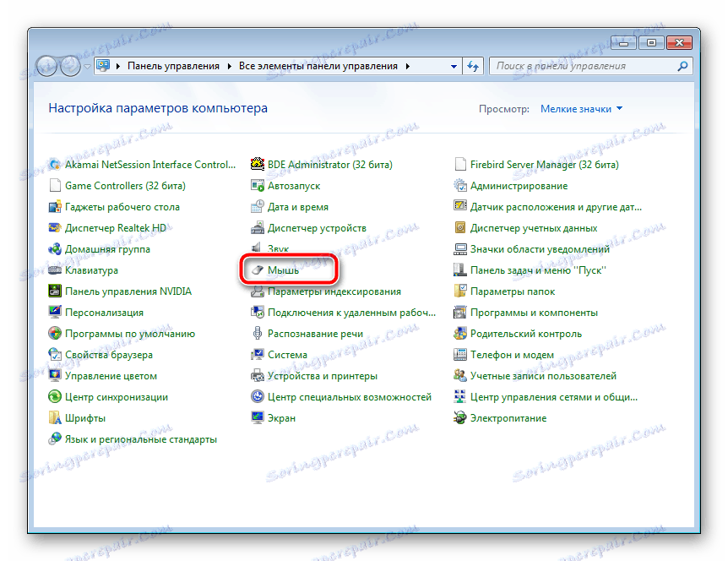
Task: Open the recent pages dropdown beside navigation buttons
Action: tap(87, 67)
